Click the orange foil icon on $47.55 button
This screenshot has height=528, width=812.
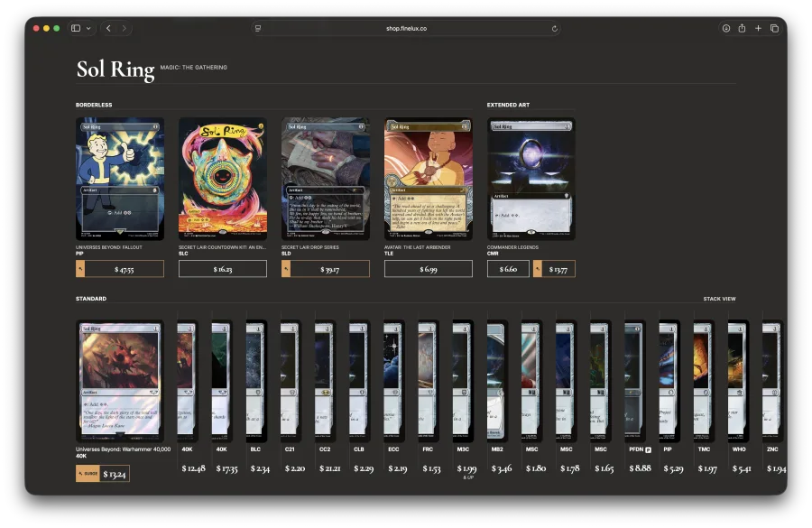[x=80, y=269]
